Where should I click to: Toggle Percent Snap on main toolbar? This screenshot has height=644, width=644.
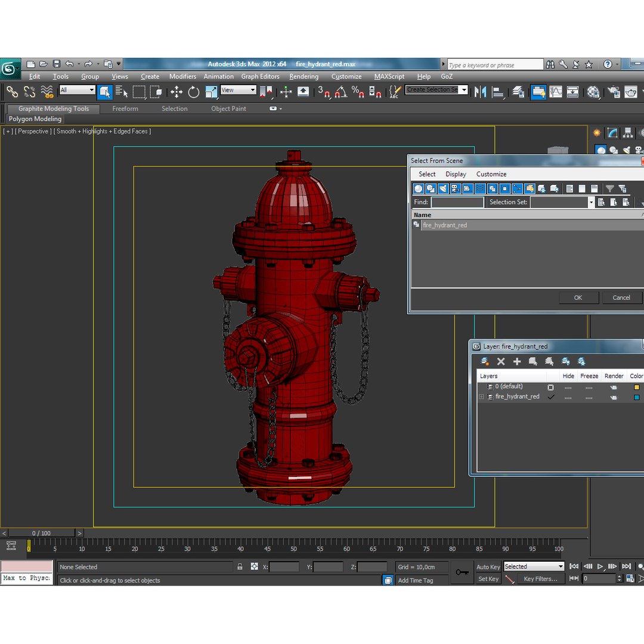(x=358, y=92)
